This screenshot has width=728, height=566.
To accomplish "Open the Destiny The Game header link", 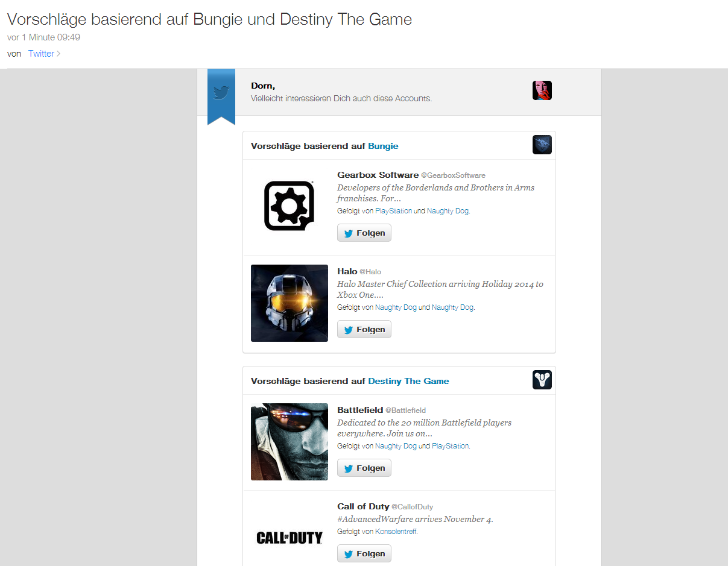I will point(408,381).
